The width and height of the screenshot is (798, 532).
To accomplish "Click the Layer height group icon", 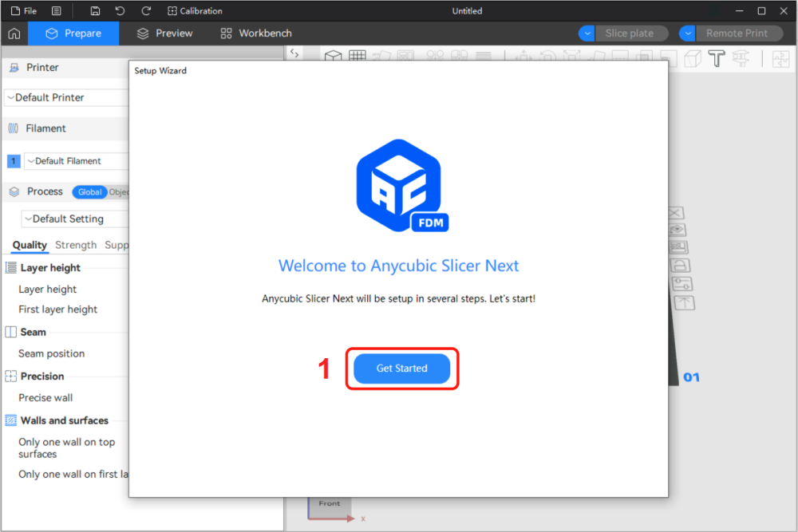I will point(10,267).
